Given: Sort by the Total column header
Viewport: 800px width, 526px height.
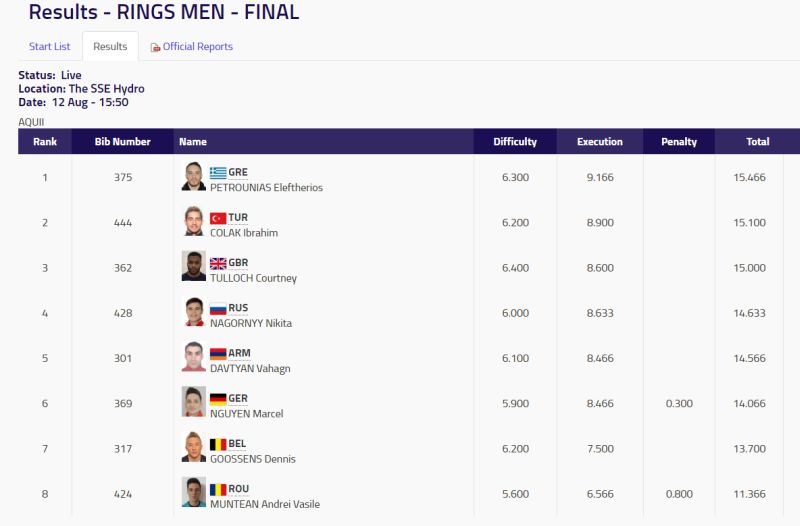Looking at the screenshot, I should click(x=758, y=142).
